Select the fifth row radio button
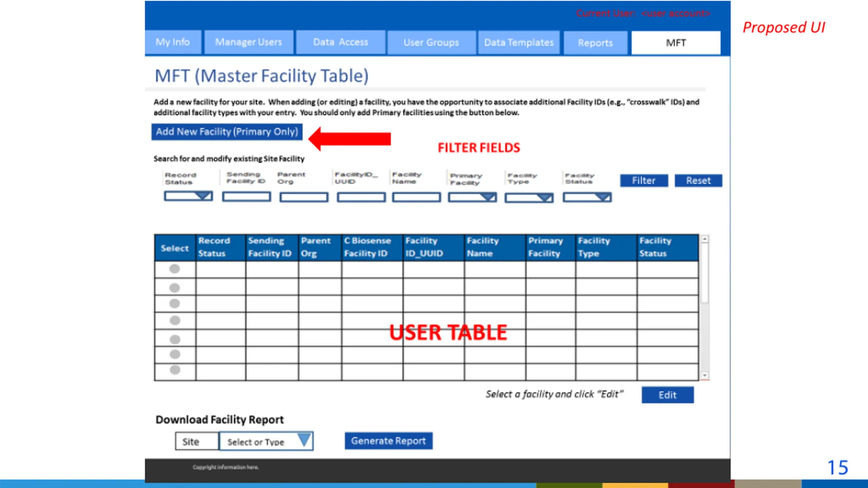 coord(175,339)
